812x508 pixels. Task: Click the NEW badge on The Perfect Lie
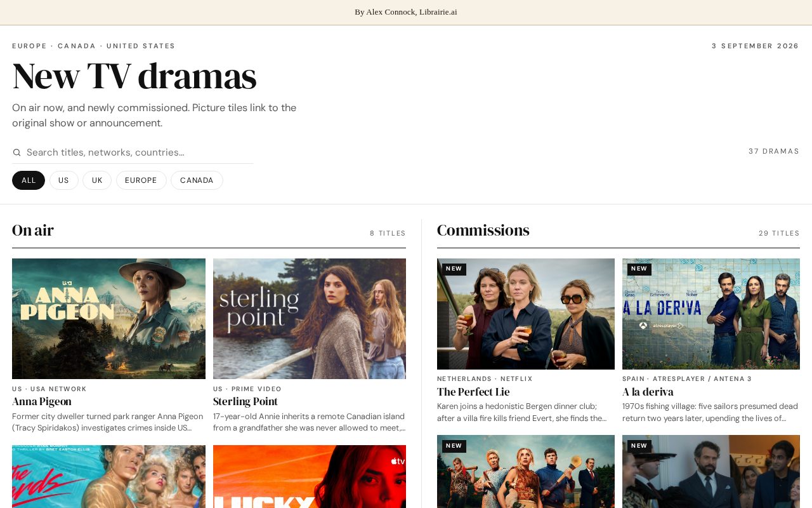click(x=454, y=269)
